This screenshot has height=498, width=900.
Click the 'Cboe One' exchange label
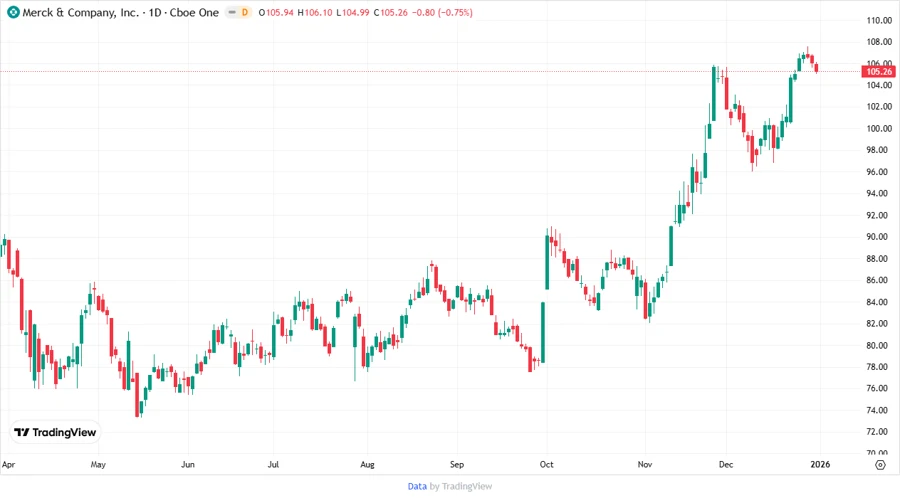coord(194,12)
